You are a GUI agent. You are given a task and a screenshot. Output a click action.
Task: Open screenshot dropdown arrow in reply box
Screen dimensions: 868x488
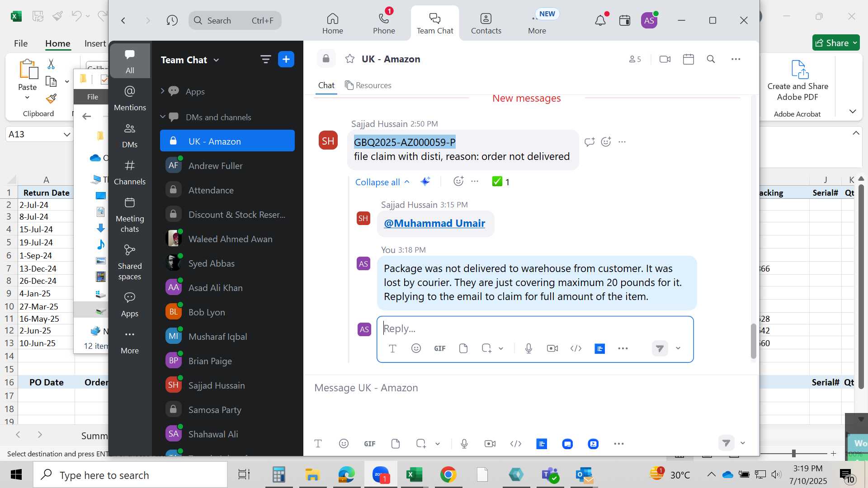click(501, 348)
